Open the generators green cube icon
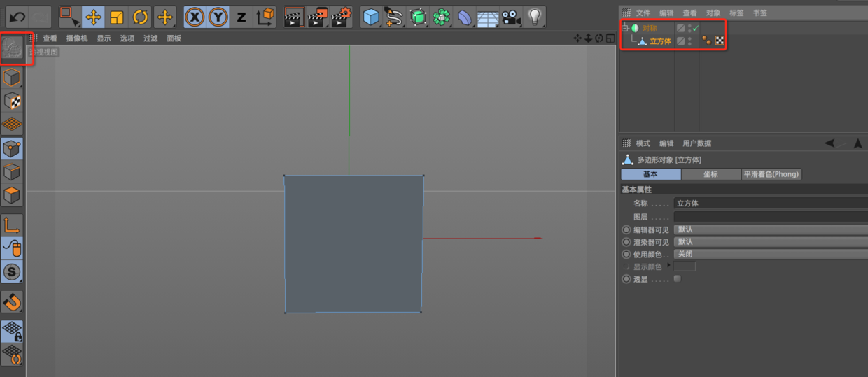868x377 pixels. click(418, 17)
